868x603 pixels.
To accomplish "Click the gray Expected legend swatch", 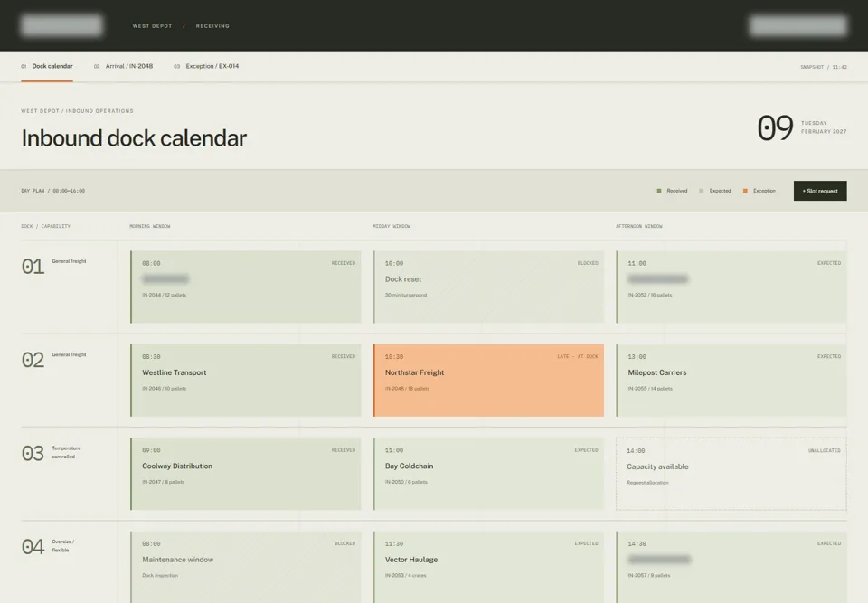I will click(702, 191).
